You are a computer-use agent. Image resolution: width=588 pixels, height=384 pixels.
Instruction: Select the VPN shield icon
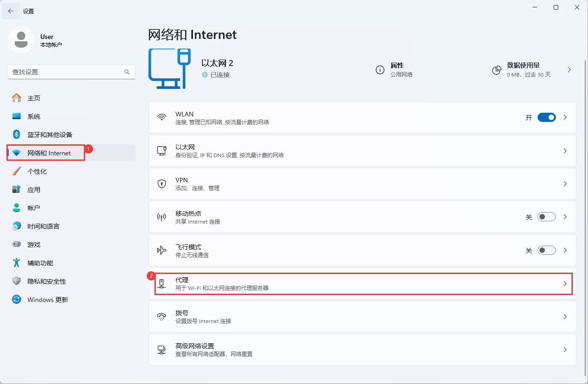click(x=162, y=183)
